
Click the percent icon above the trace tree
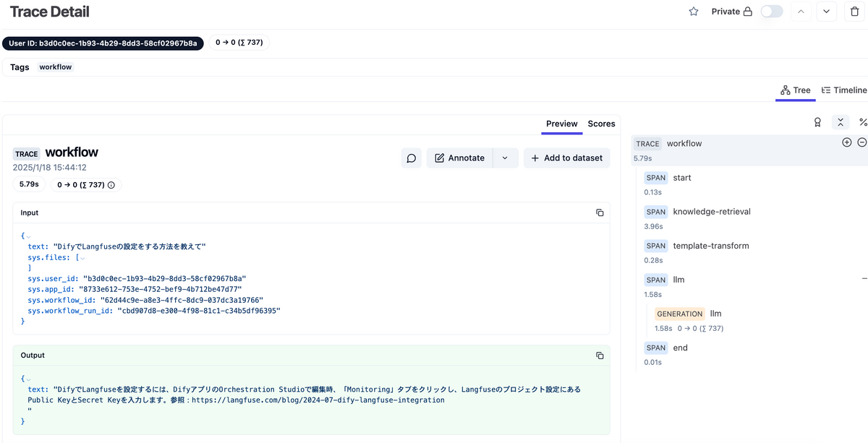862,122
